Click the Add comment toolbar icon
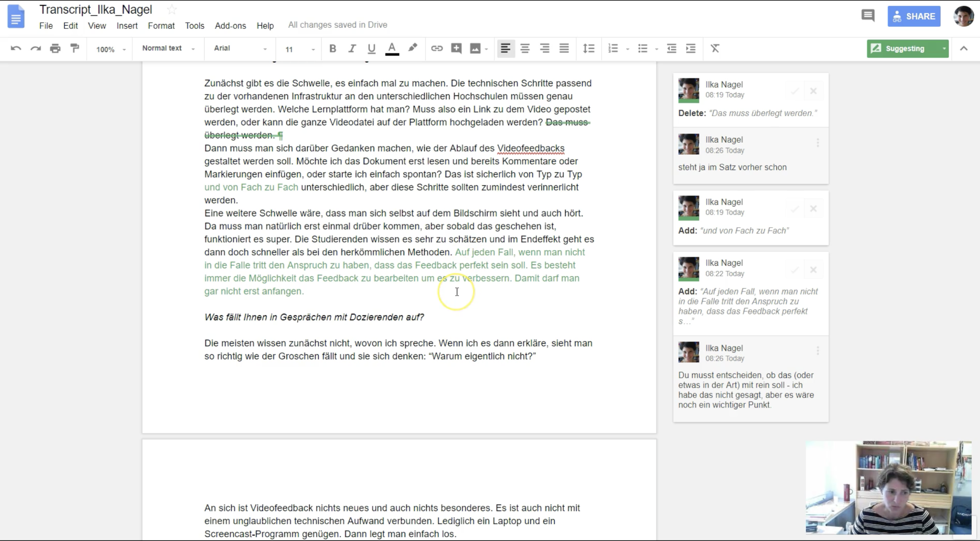The width and height of the screenshot is (980, 541). [456, 48]
